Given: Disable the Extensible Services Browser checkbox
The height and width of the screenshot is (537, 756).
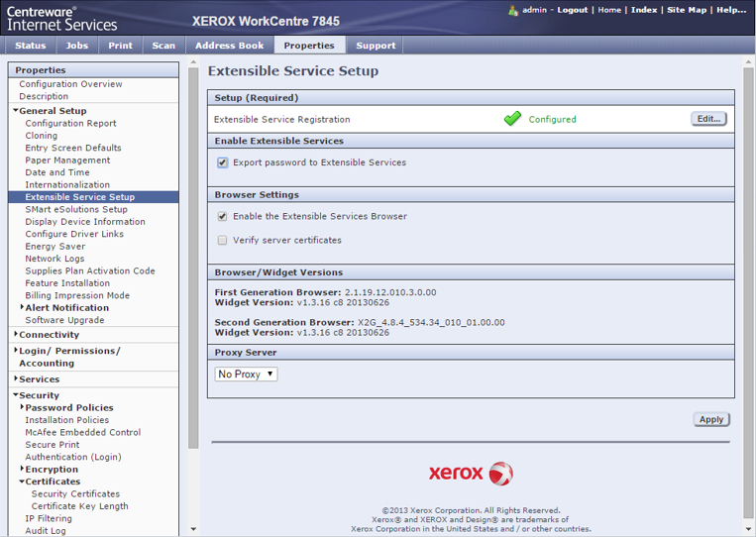Looking at the screenshot, I should coord(223,216).
